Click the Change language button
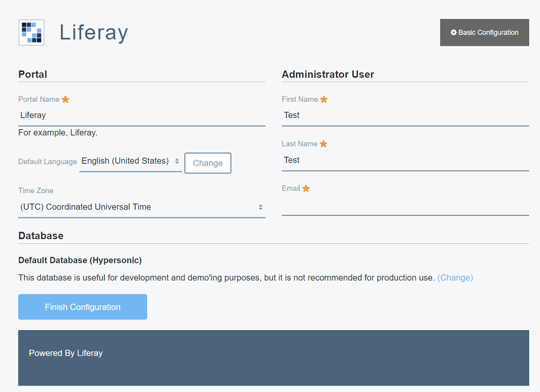Viewport: 540px width, 392px height. (208, 163)
